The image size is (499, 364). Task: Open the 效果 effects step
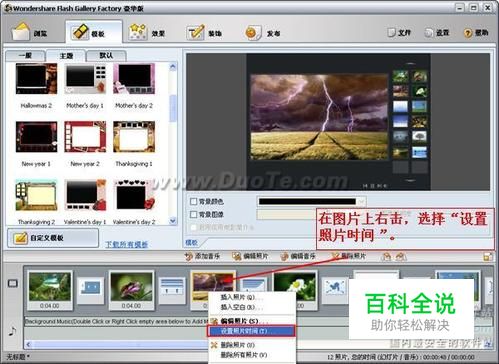147,33
